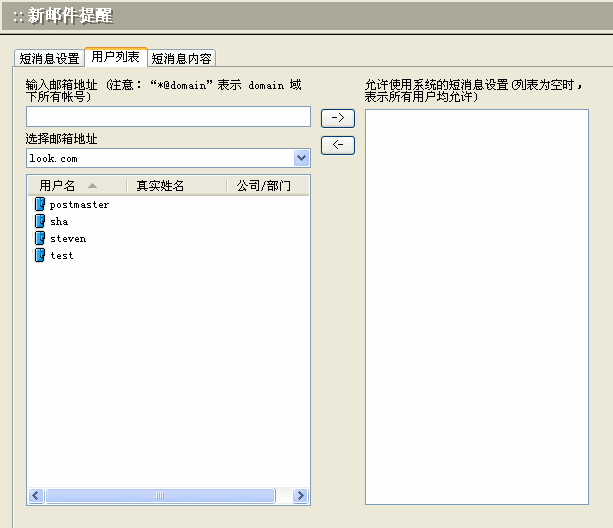This screenshot has width=613, height=528.
Task: Click the user list horizontal scrollbar thumb
Action: point(160,495)
